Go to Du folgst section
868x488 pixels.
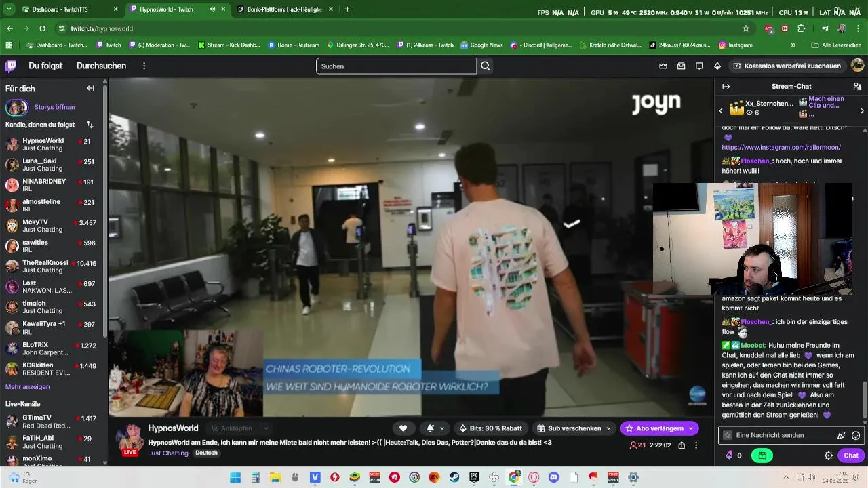tap(45, 66)
